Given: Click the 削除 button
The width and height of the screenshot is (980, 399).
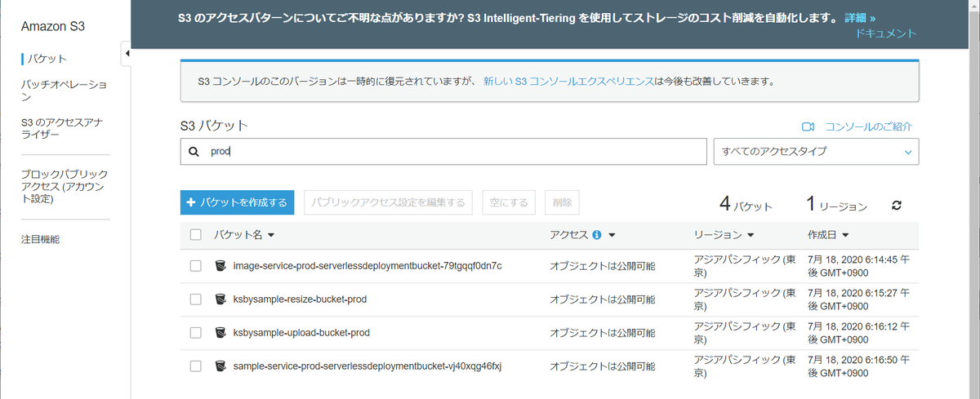Looking at the screenshot, I should [563, 203].
